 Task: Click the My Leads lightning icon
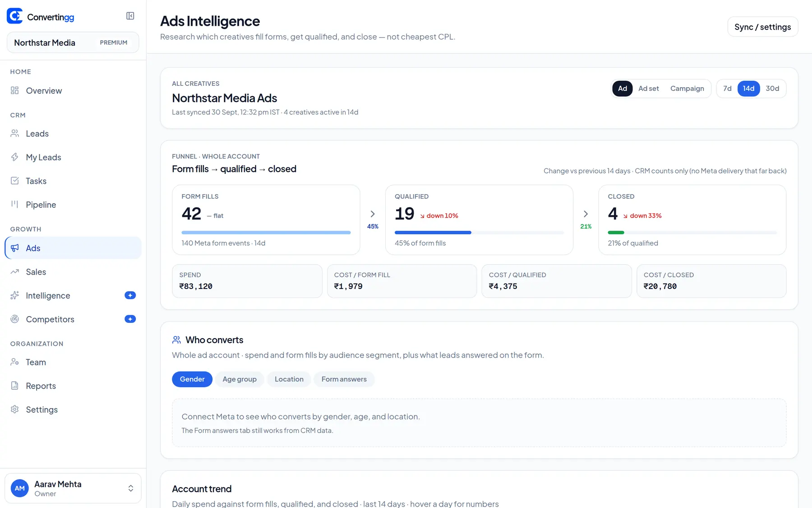point(15,157)
